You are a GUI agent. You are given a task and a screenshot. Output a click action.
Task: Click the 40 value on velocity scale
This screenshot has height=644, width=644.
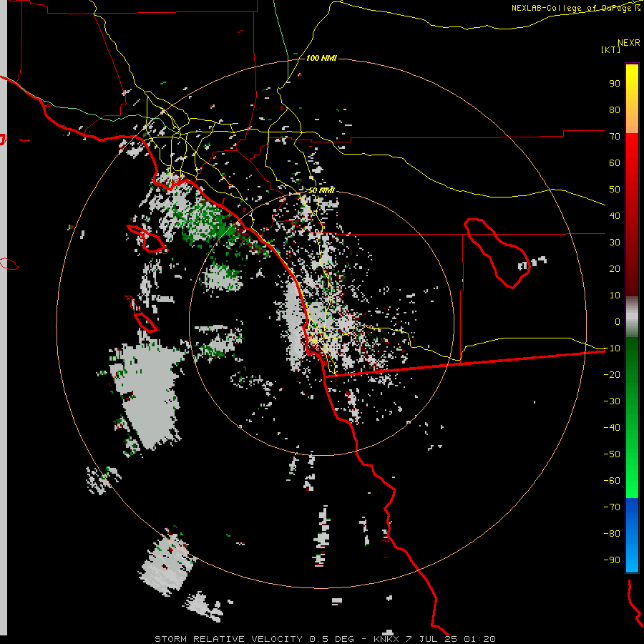tap(615, 215)
